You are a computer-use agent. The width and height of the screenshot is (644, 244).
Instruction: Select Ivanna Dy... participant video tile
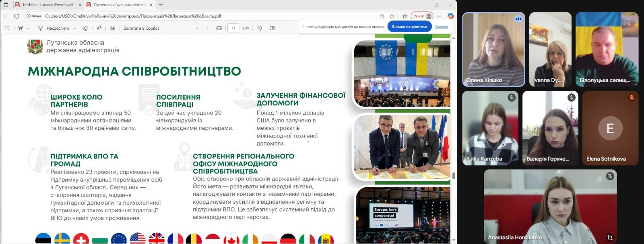click(x=550, y=49)
